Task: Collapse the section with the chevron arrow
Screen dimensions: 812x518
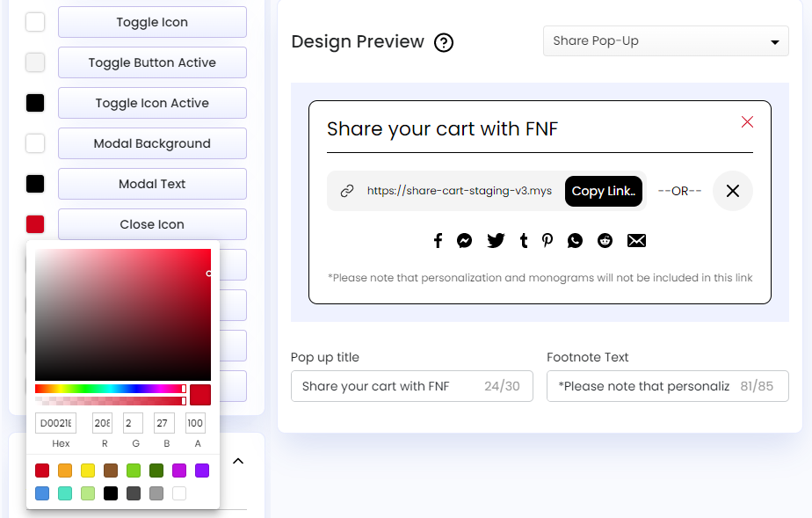Action: click(237, 461)
